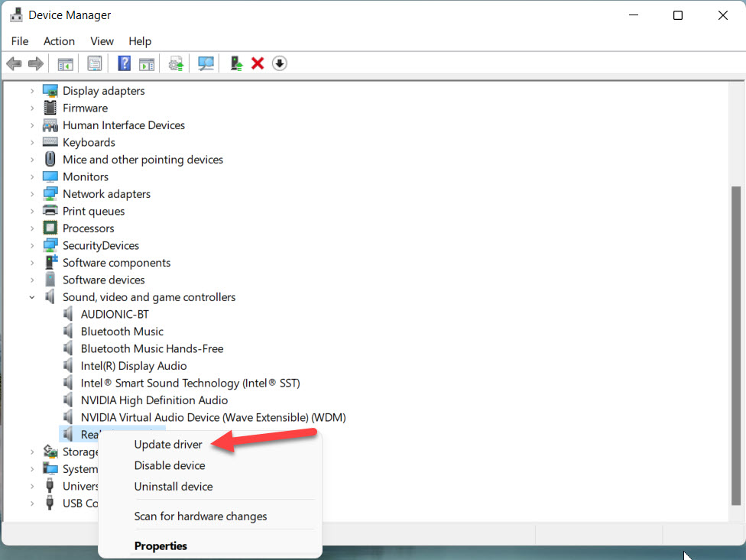Click the Disable device down-arrow toolbar icon
746x560 pixels.
click(279, 63)
